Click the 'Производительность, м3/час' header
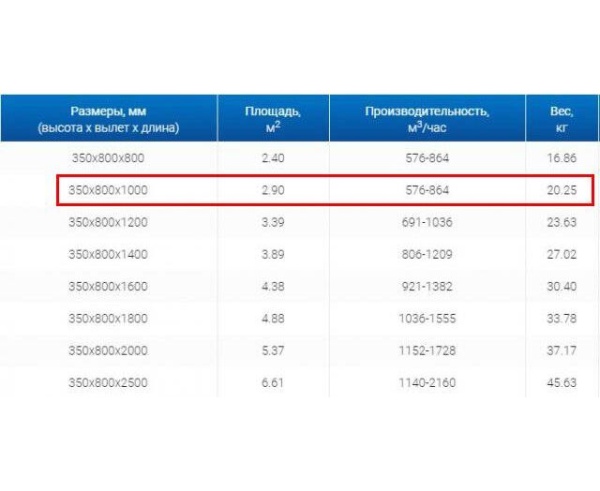Screen dimensions: 600x491 [427, 118]
